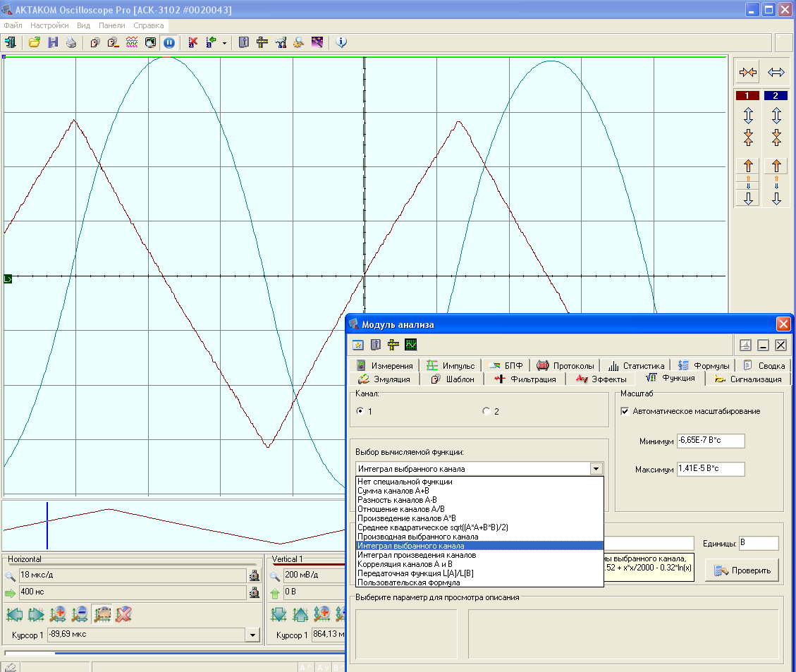This screenshot has width=796, height=672.
Task: Open the Настройки menu
Action: pos(49,25)
